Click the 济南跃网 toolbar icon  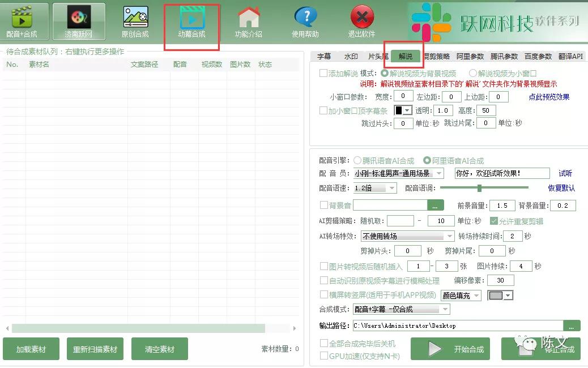point(79,22)
